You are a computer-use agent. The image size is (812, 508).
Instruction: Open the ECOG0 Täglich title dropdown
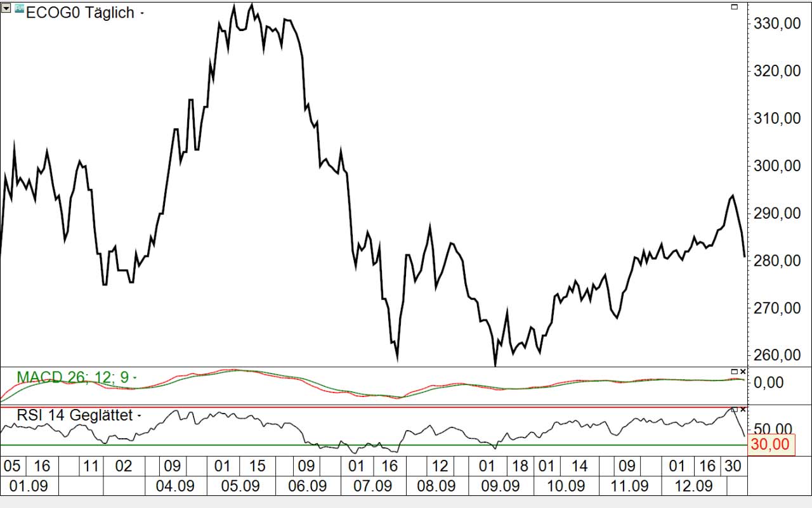pyautogui.click(x=141, y=13)
